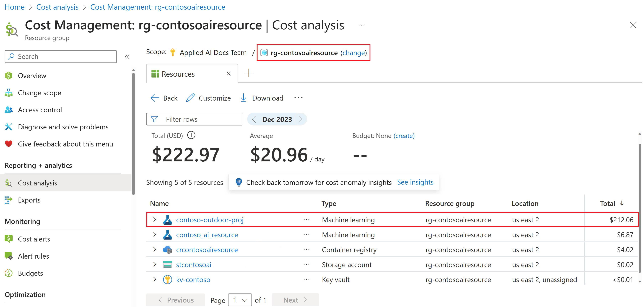Click the Filter rows input

tap(194, 119)
